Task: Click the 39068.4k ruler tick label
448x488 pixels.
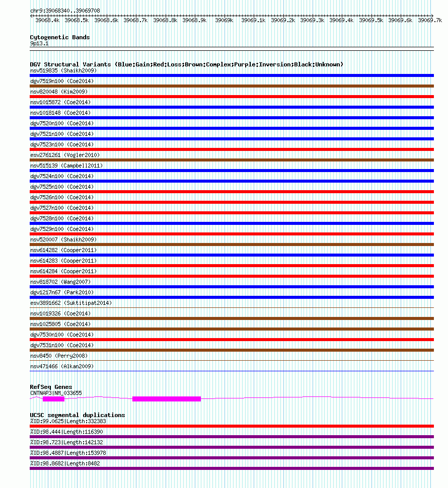Action: pos(47,20)
